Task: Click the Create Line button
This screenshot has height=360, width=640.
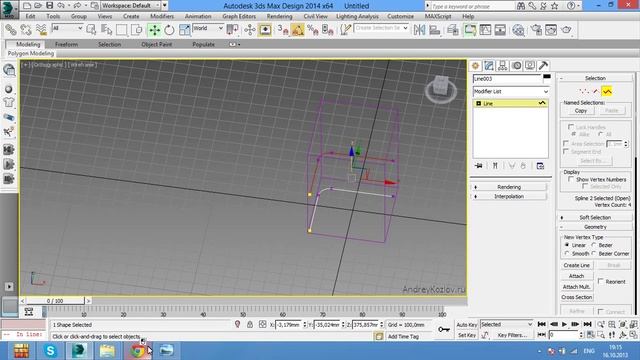Action: [576, 265]
